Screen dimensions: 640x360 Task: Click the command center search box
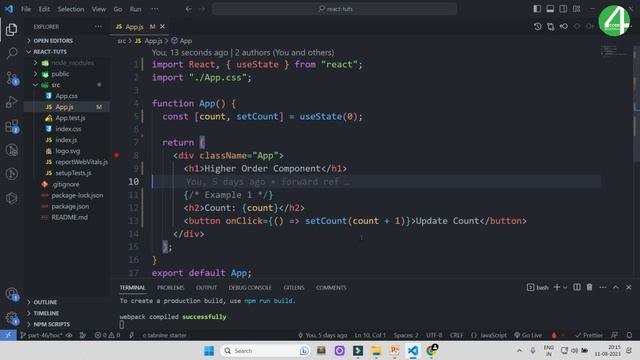[334, 9]
